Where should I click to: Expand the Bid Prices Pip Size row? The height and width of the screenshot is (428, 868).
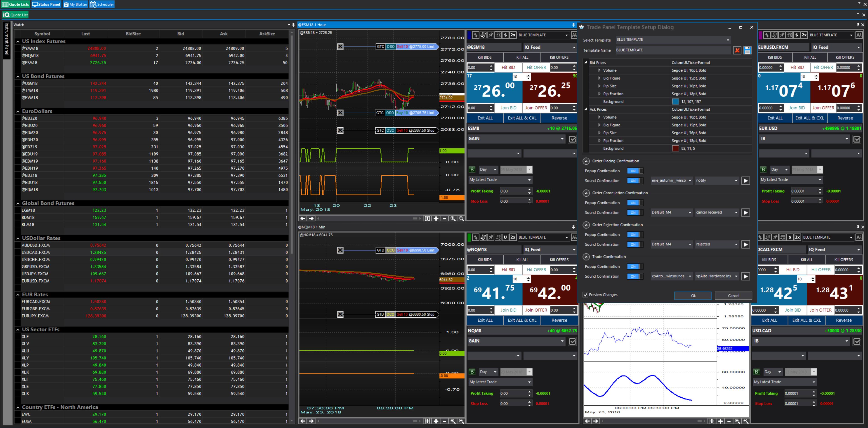(x=599, y=86)
